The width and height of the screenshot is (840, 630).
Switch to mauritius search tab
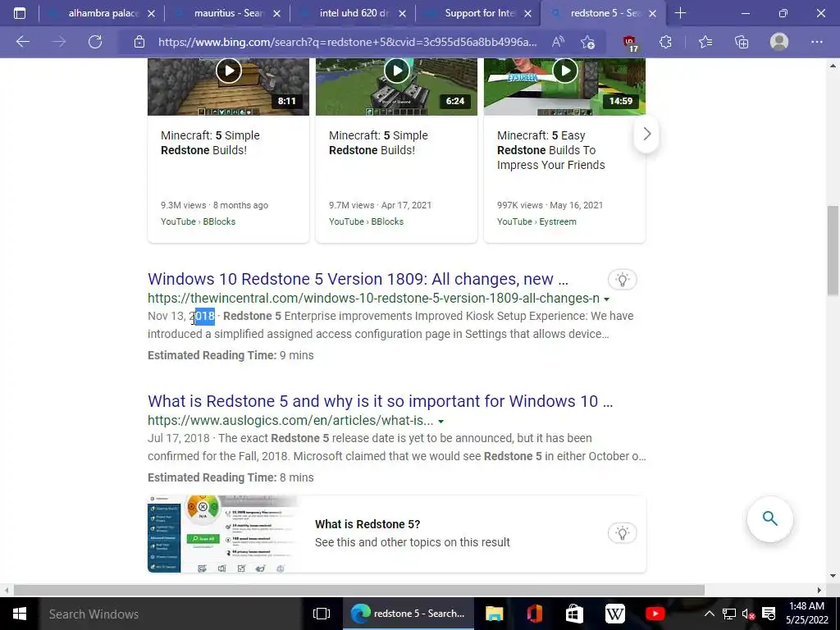(228, 13)
